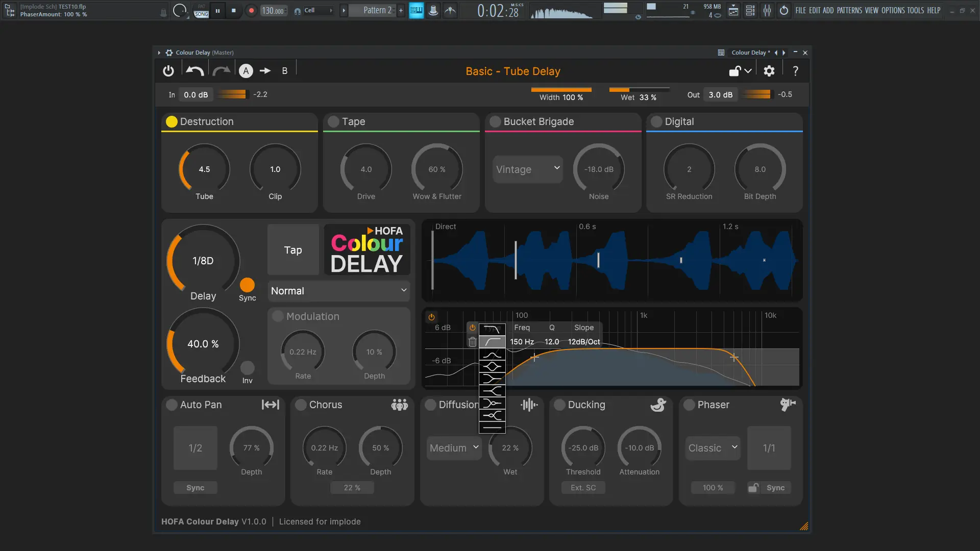Image resolution: width=980 pixels, height=551 pixels.
Task: Delete EQ band with trash icon
Action: click(x=473, y=342)
